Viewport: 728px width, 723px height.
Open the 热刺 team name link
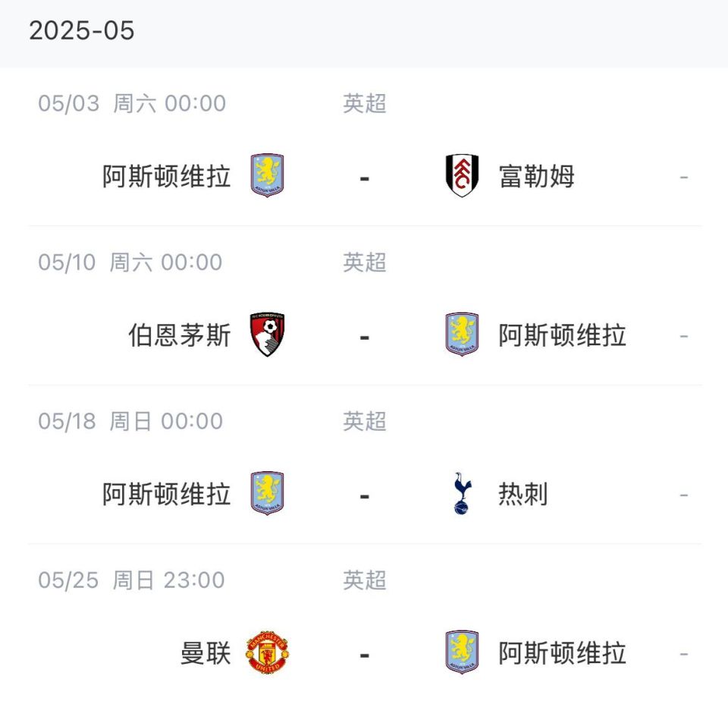(x=523, y=494)
